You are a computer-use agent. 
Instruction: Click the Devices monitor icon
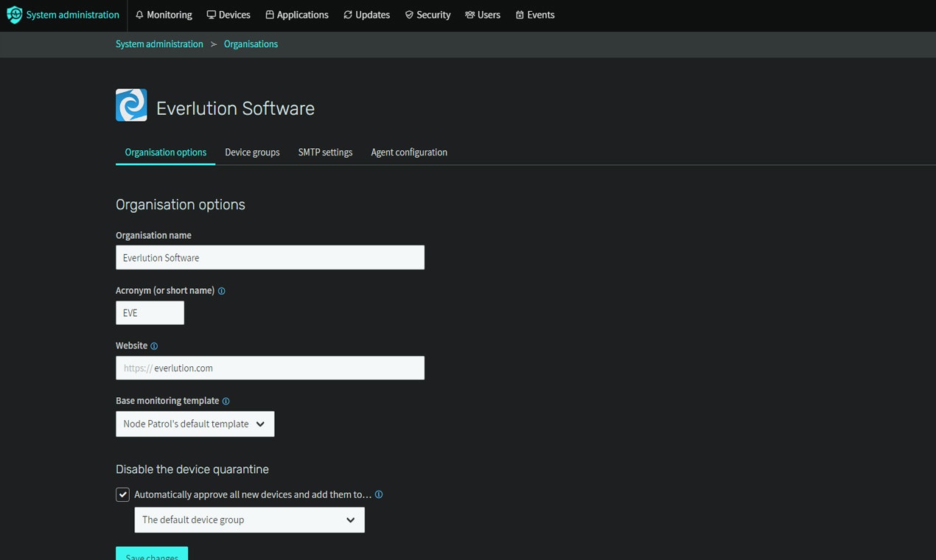212,15
